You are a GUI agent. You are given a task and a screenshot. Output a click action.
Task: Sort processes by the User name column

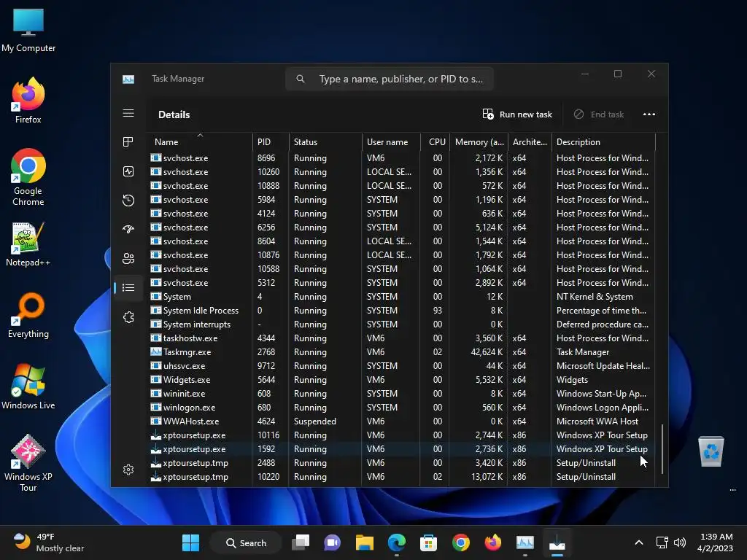391,142
